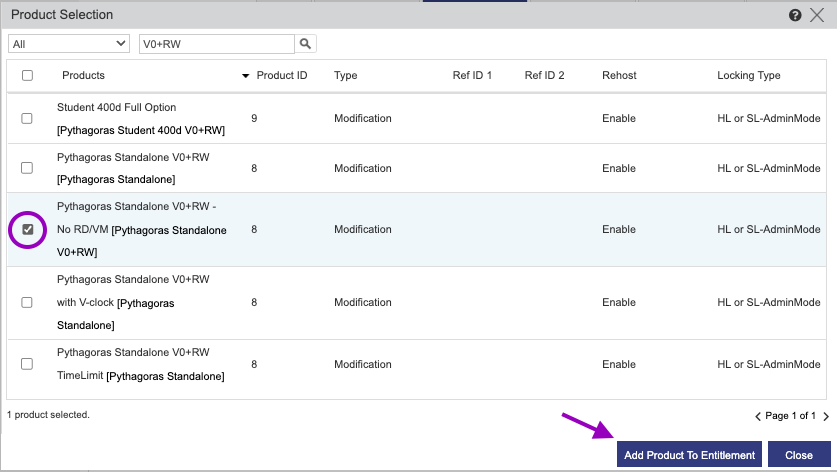The width and height of the screenshot is (837, 472).
Task: Close the Product Selection dialog with X
Action: [817, 15]
